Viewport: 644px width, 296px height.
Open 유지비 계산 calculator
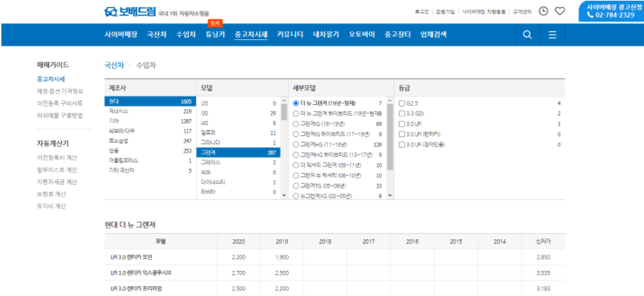pos(51,206)
